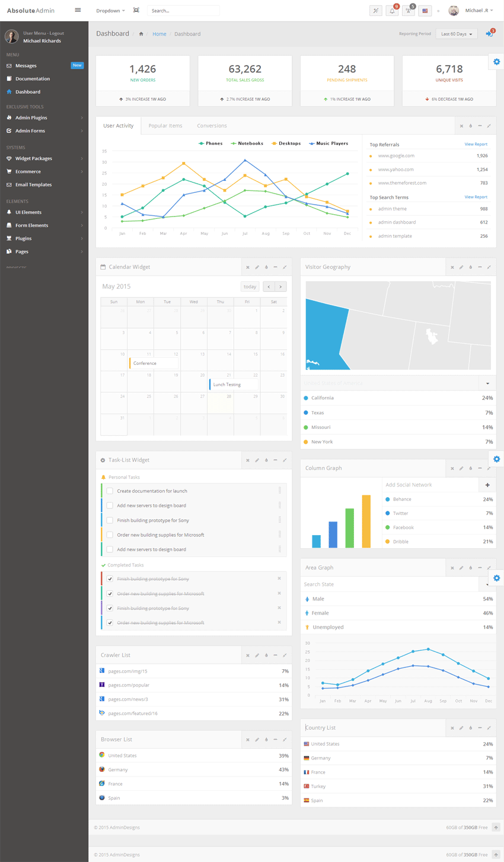Image resolution: width=504 pixels, height=862 pixels.
Task: Open the 'Last 60 Days' reporting period dropdown
Action: point(456,34)
